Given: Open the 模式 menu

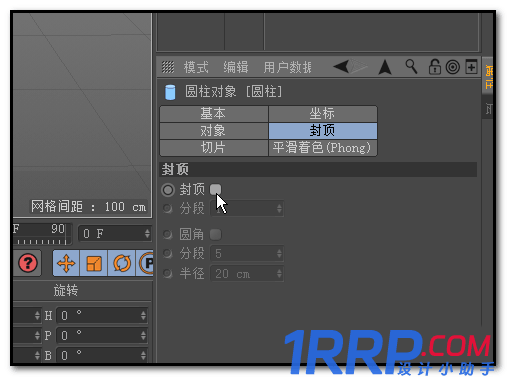Looking at the screenshot, I should 196,67.
